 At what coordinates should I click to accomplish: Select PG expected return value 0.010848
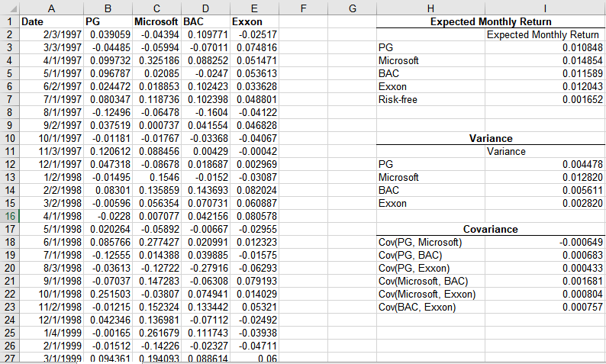point(545,47)
